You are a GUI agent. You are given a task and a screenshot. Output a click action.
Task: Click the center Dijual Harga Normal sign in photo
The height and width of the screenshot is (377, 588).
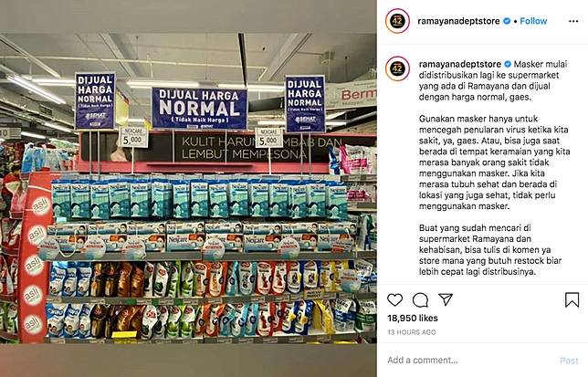(199, 109)
